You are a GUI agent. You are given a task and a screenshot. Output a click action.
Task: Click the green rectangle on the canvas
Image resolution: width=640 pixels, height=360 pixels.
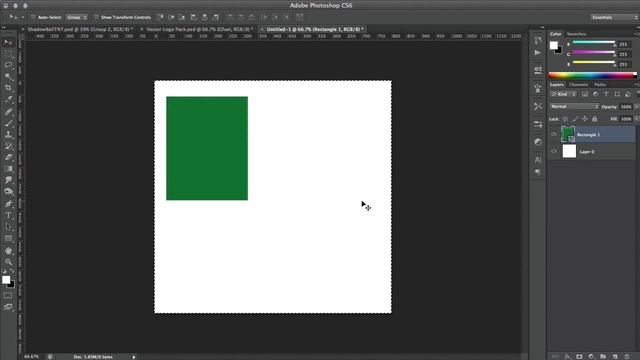[x=207, y=148]
